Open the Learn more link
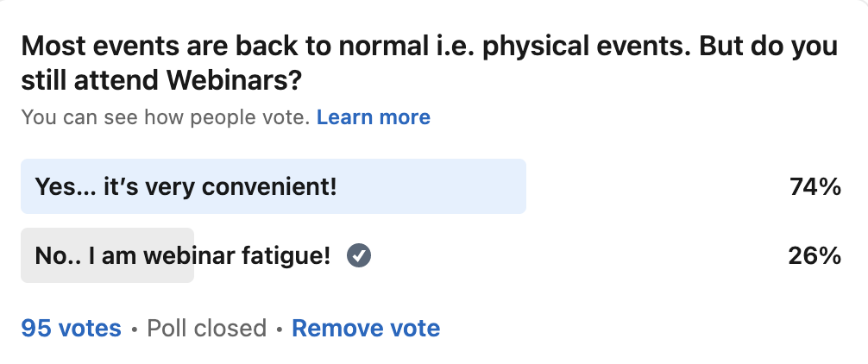 pos(373,116)
